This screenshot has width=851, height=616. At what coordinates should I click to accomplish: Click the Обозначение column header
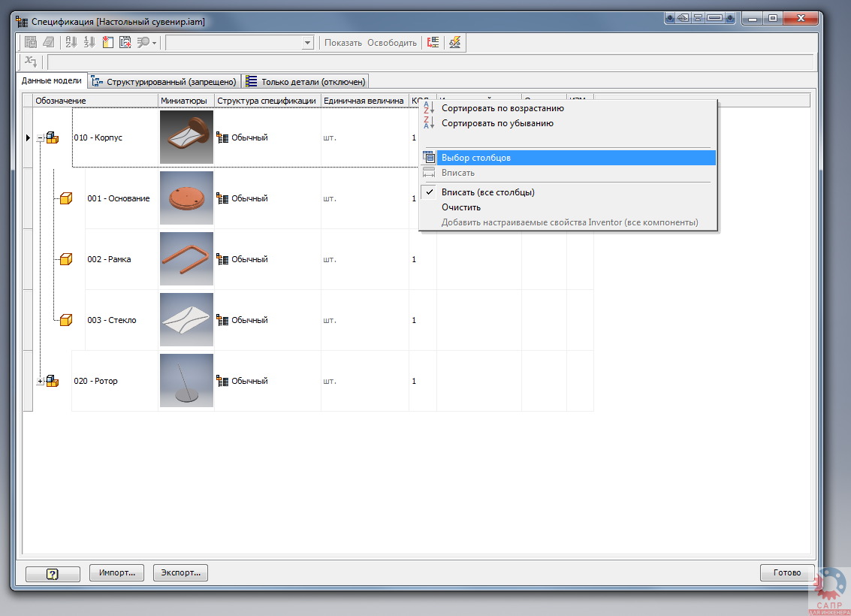click(95, 101)
